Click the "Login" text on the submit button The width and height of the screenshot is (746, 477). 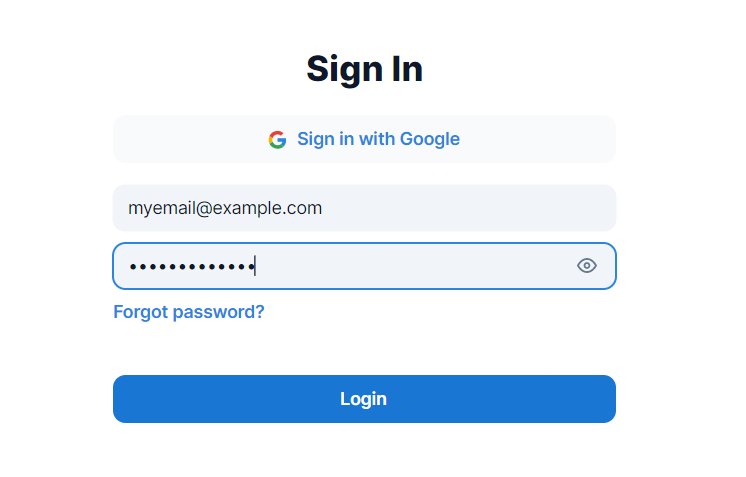point(363,399)
